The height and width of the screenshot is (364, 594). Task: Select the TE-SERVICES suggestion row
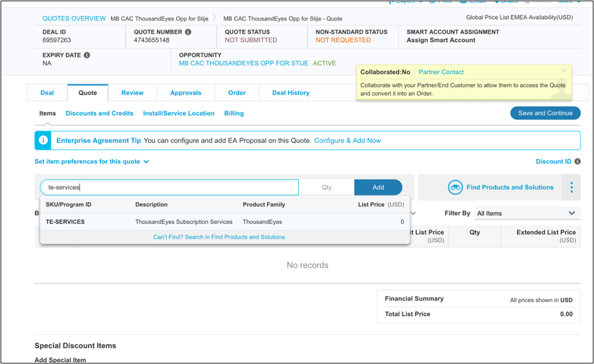(x=225, y=222)
